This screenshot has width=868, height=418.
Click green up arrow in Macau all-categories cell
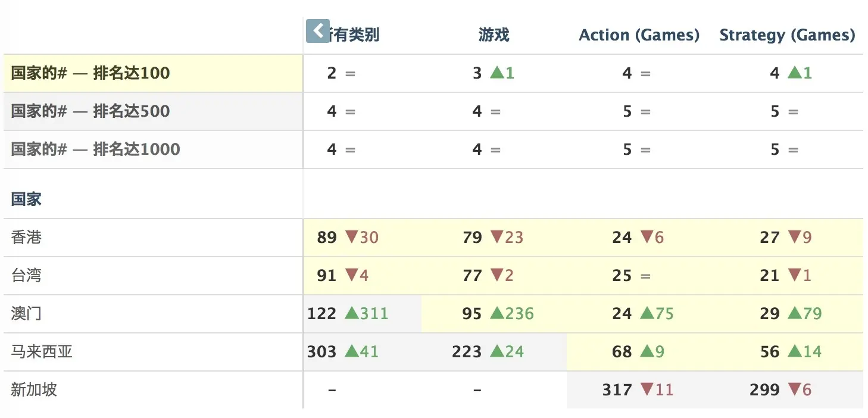352,313
